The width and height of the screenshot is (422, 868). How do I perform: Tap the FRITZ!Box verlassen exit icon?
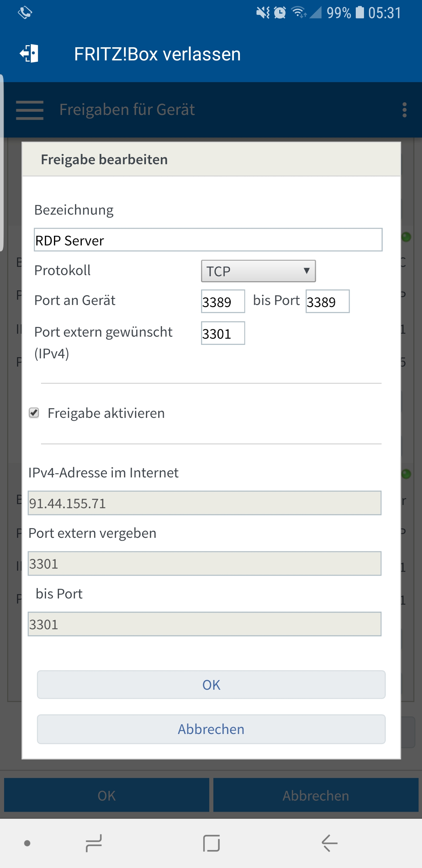tap(29, 54)
